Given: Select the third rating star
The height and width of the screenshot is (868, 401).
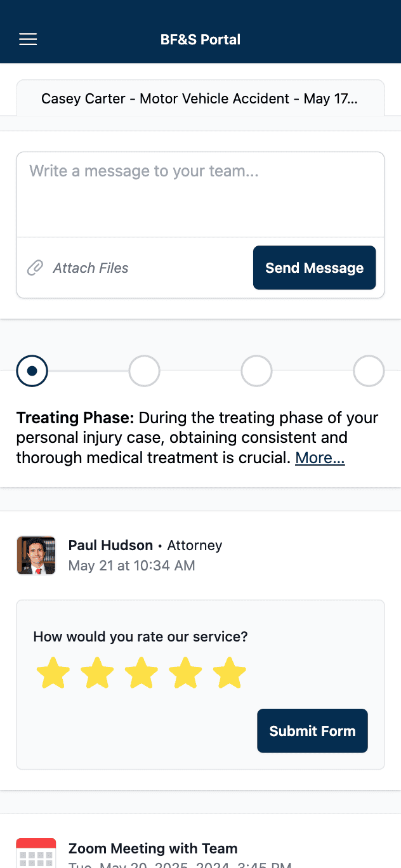Looking at the screenshot, I should click(x=141, y=673).
